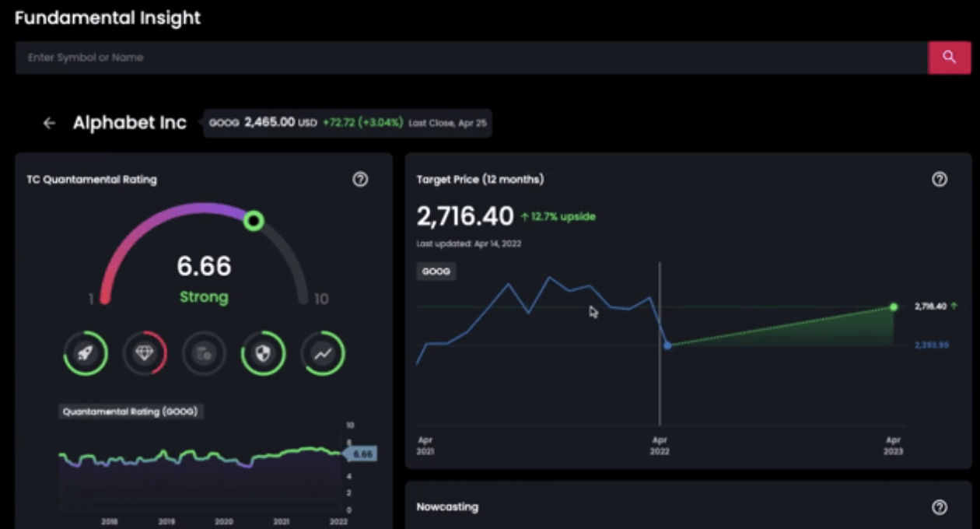Image resolution: width=980 pixels, height=529 pixels.
Task: Click the Target Price (12 months) heading
Action: 480,180
